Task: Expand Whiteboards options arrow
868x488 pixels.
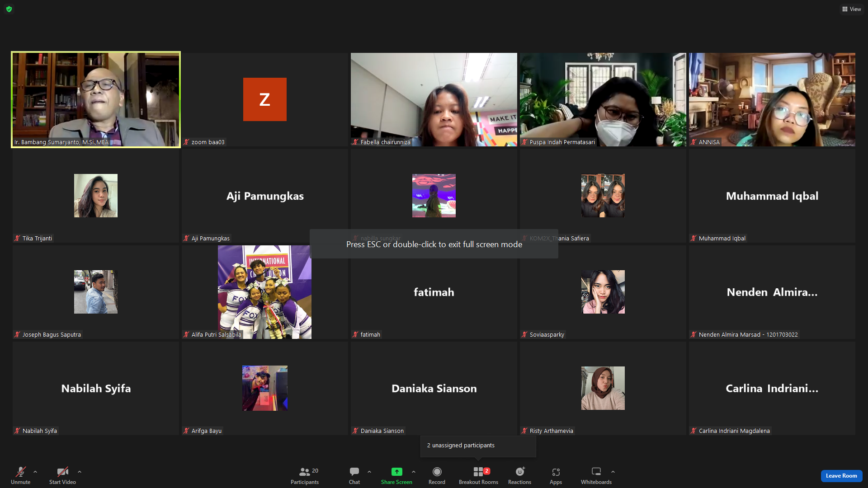Action: (x=613, y=472)
